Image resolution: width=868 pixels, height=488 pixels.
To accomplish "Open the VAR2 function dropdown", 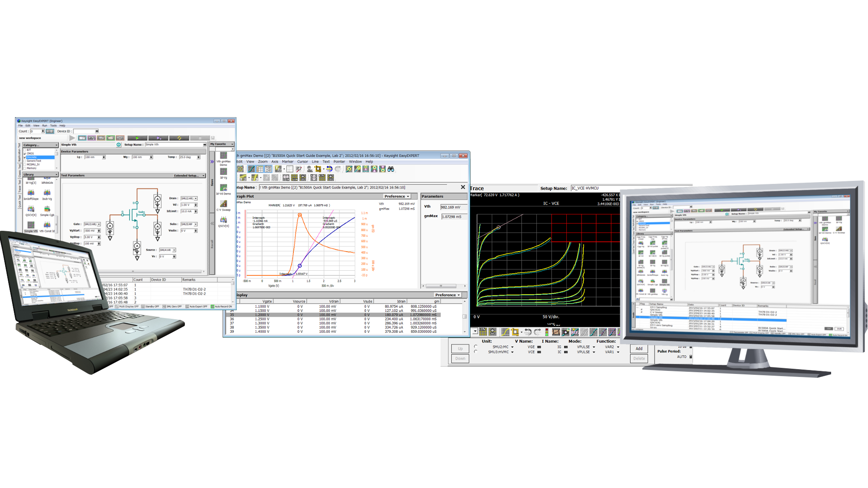I will pos(618,347).
